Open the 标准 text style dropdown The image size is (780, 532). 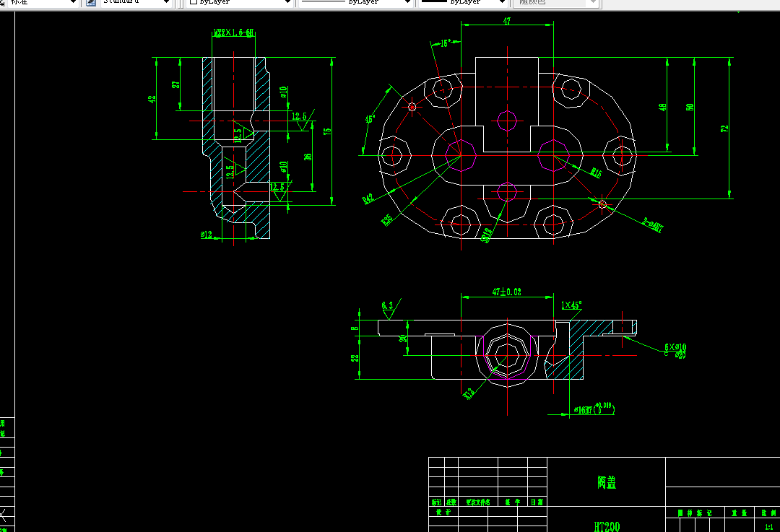click(x=42, y=2)
